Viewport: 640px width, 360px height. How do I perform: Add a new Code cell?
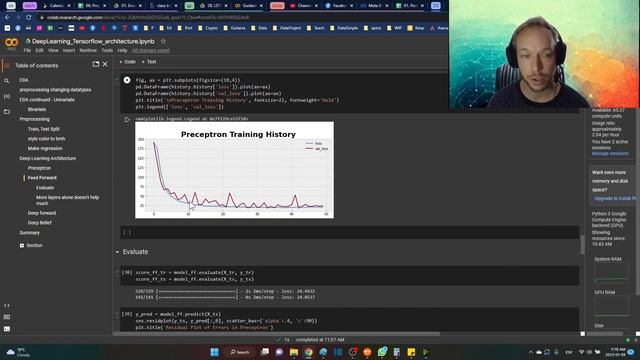point(127,62)
